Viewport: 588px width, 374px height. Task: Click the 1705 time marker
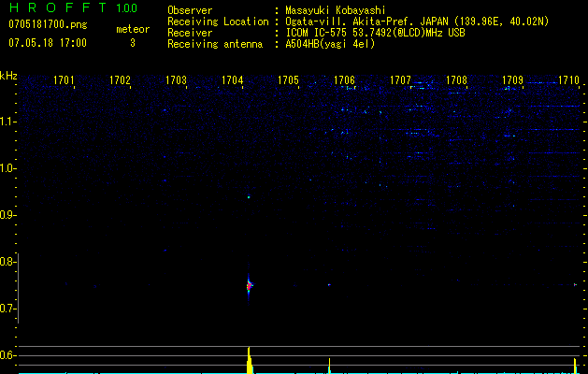point(288,80)
